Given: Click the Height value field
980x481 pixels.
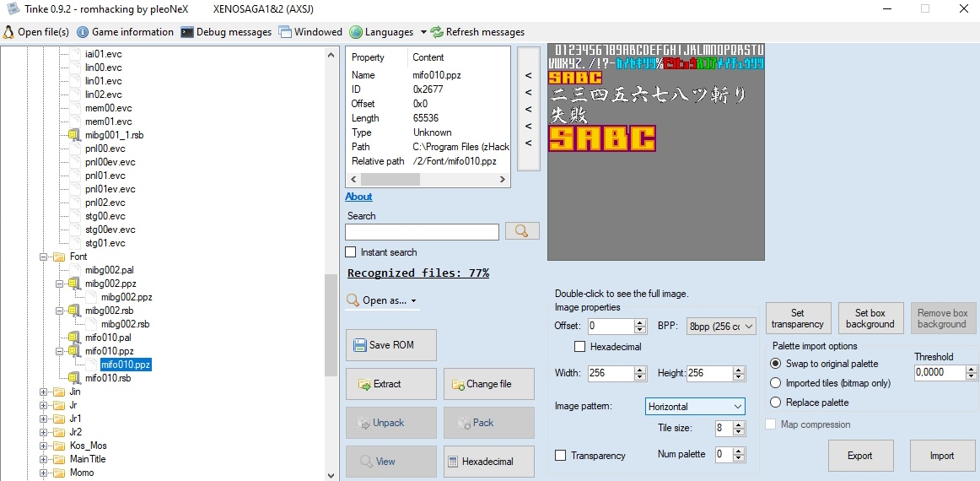Looking at the screenshot, I should tap(710, 374).
